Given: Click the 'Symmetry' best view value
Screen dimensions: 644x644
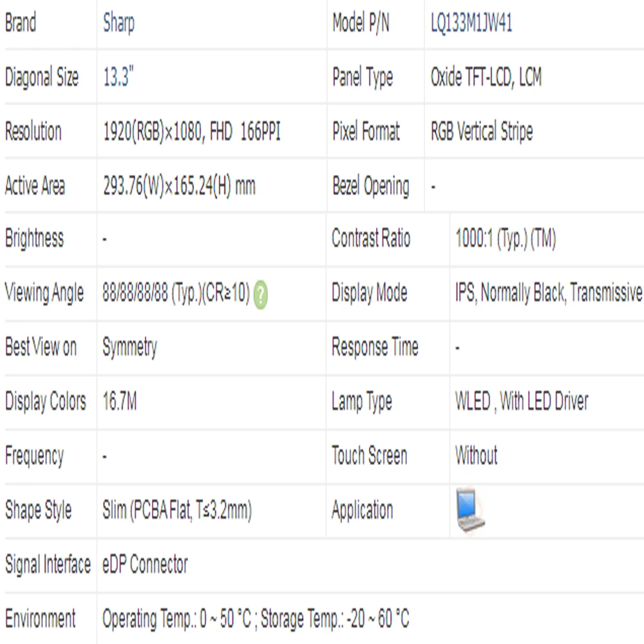Looking at the screenshot, I should [x=130, y=348].
